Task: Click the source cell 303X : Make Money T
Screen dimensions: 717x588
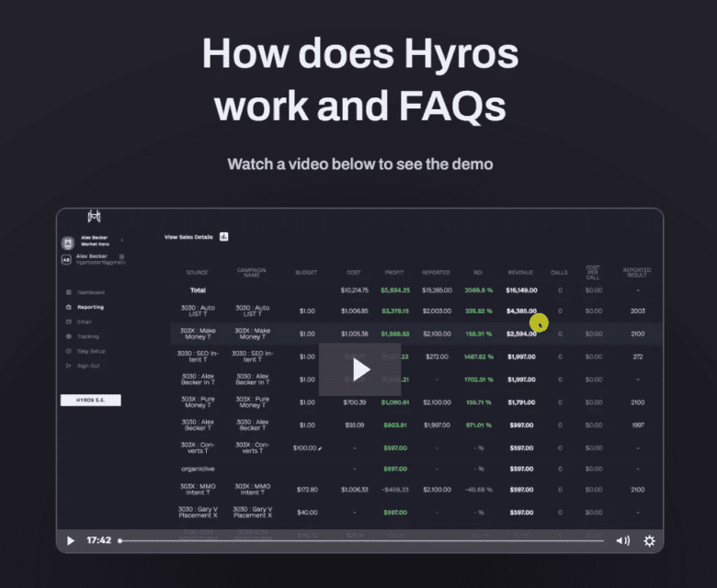Action: coord(198,334)
